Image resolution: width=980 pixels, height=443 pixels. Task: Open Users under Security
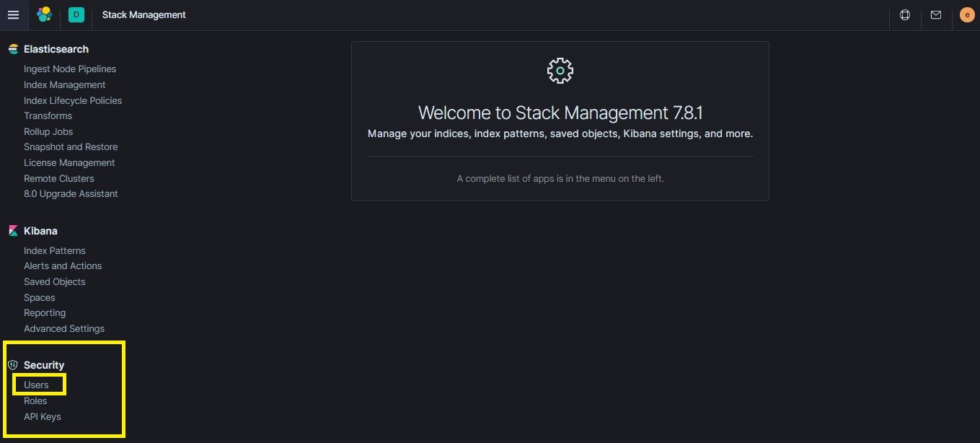point(36,385)
